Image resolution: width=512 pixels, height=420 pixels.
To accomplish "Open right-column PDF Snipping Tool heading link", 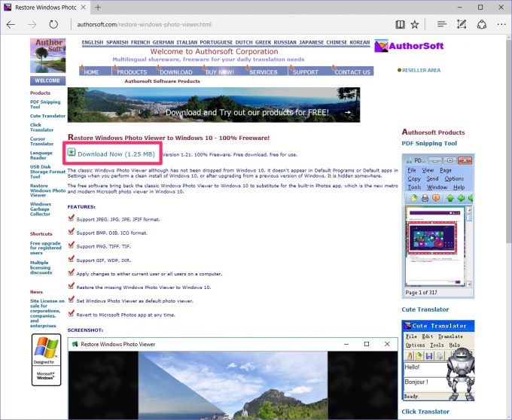I will [429, 143].
